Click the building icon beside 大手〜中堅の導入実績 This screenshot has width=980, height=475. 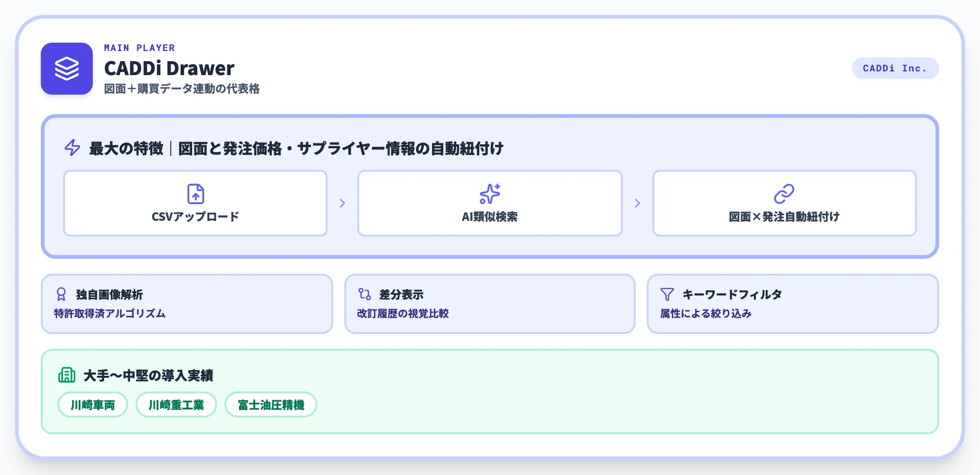pos(67,375)
